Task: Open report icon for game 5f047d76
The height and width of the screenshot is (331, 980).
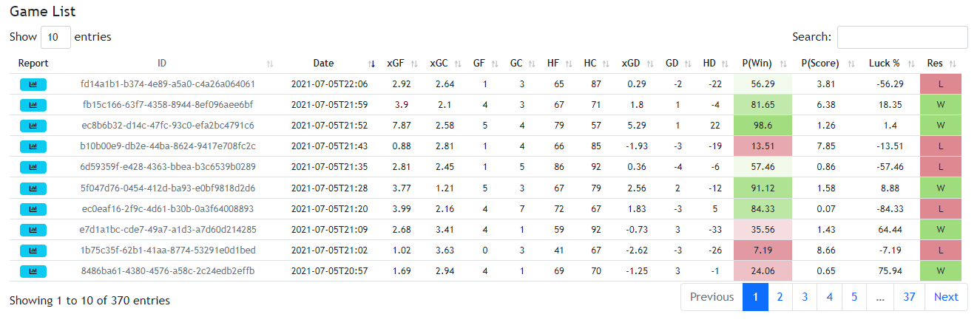Action: [33, 188]
